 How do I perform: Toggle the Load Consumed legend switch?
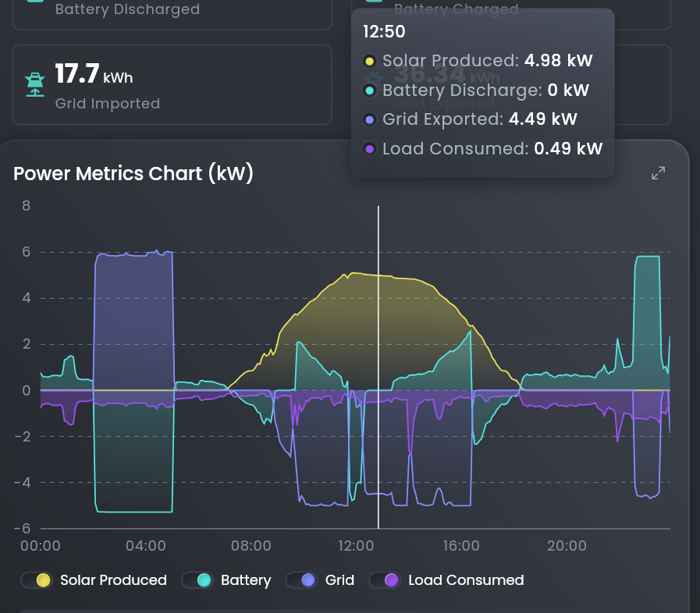(385, 580)
